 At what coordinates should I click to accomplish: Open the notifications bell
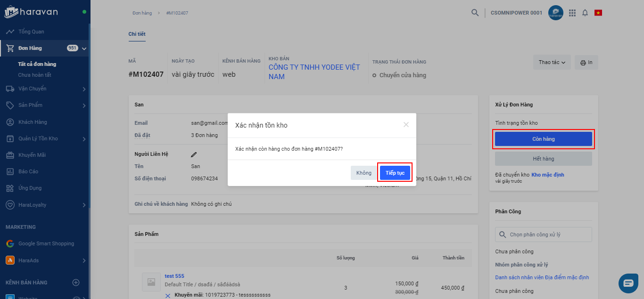coord(585,13)
